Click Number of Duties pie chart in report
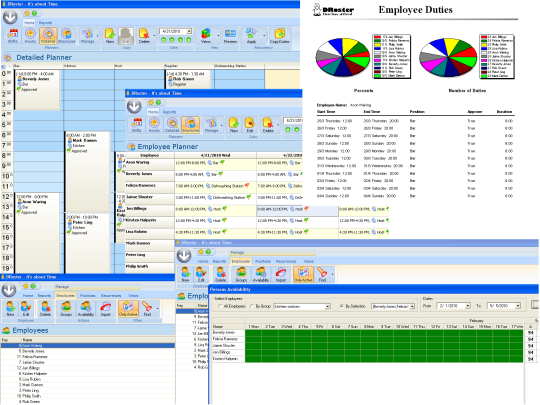Screen dimensions: 540x405 448,58
